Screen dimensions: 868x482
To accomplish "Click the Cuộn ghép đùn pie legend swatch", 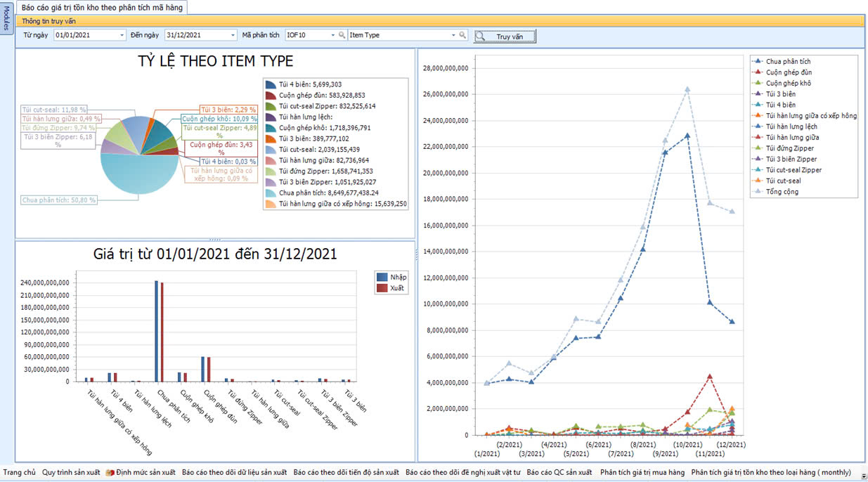I will click(271, 95).
